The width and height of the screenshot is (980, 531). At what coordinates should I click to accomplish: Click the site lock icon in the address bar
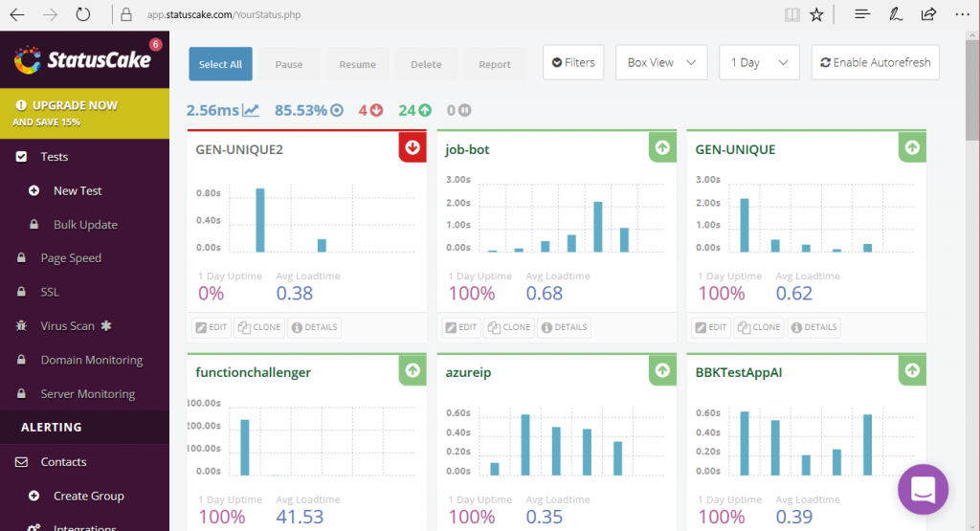[x=126, y=14]
